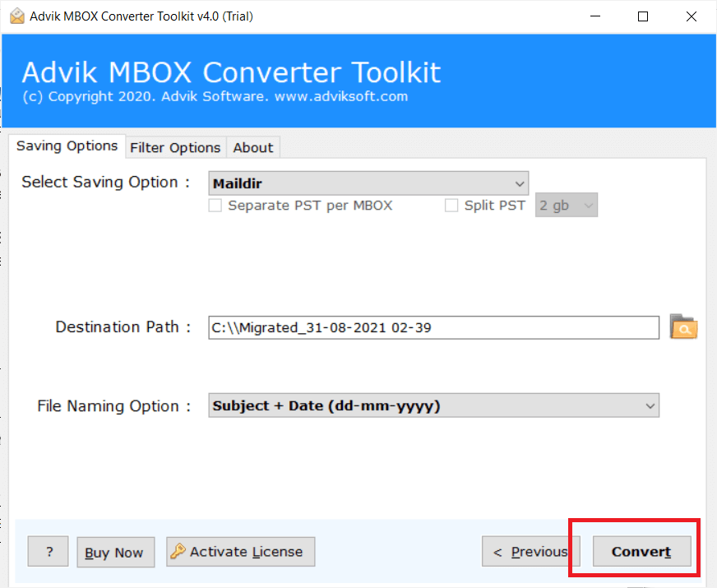The image size is (717, 588).
Task: Toggle Separate PST per MBOX checkbox
Action: coord(215,206)
